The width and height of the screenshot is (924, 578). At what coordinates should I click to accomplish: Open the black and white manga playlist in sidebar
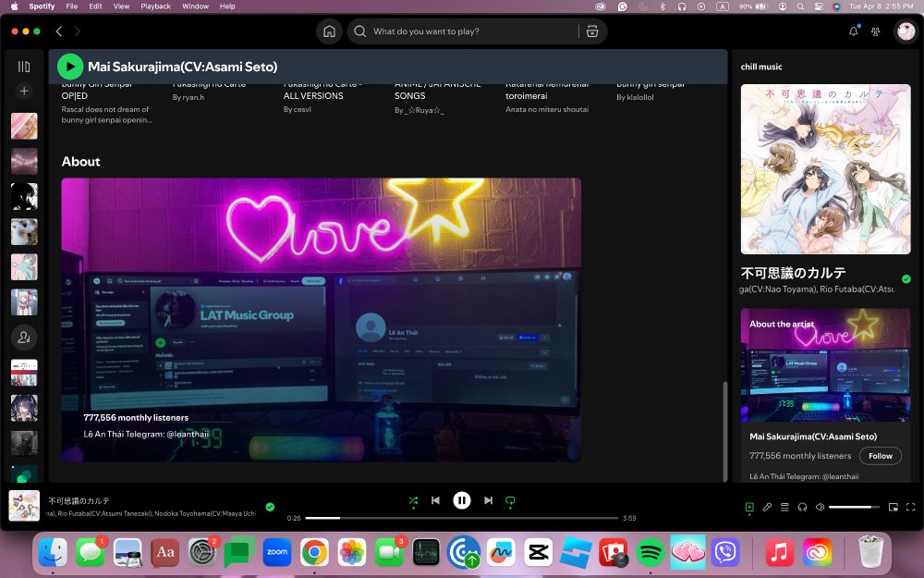(24, 196)
